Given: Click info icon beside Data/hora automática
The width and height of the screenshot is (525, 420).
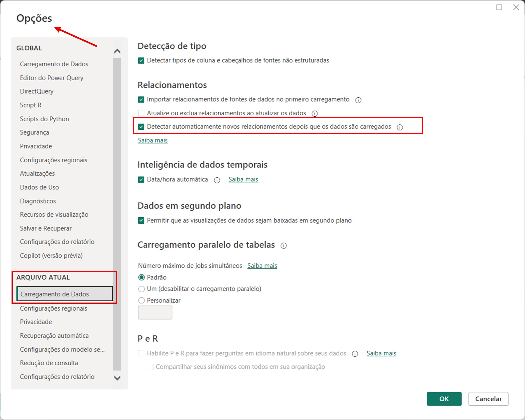Looking at the screenshot, I should click(217, 180).
